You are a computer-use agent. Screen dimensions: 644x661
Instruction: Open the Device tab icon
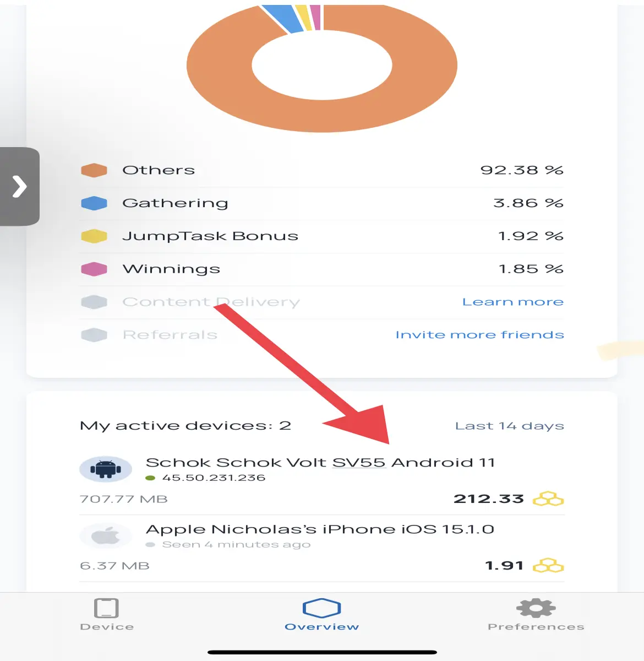(106, 608)
